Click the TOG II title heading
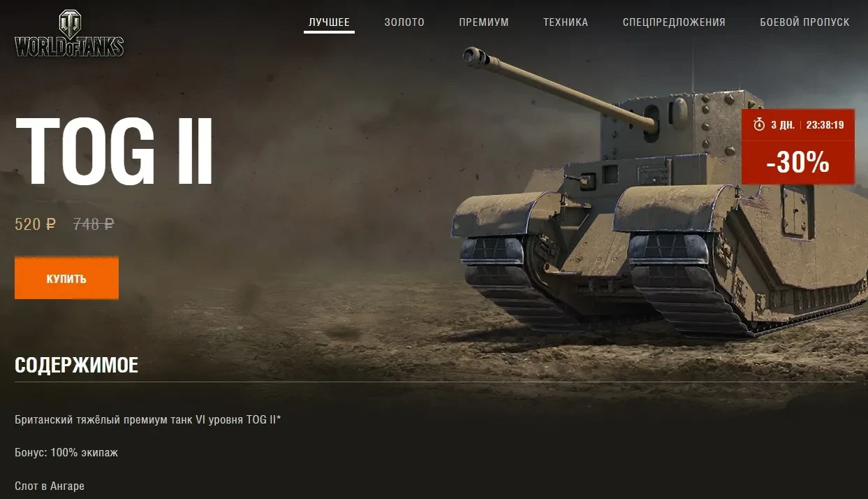This screenshot has height=499, width=868. point(114,151)
